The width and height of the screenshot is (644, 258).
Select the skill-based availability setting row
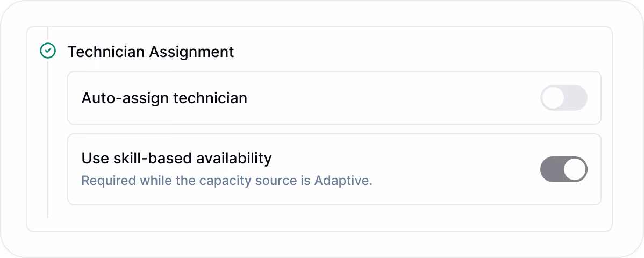point(334,169)
